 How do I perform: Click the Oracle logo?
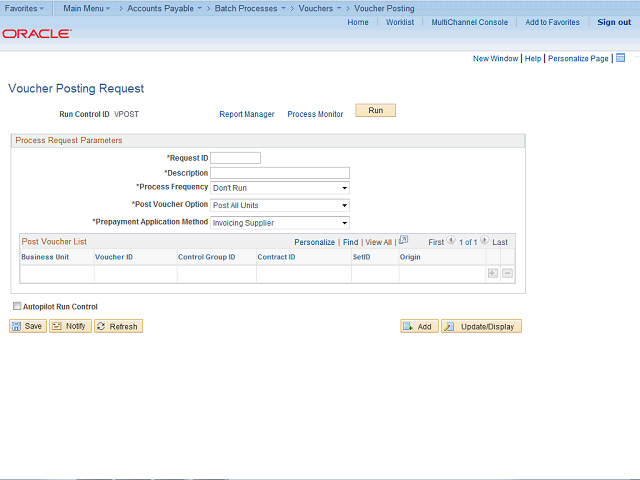37,33
